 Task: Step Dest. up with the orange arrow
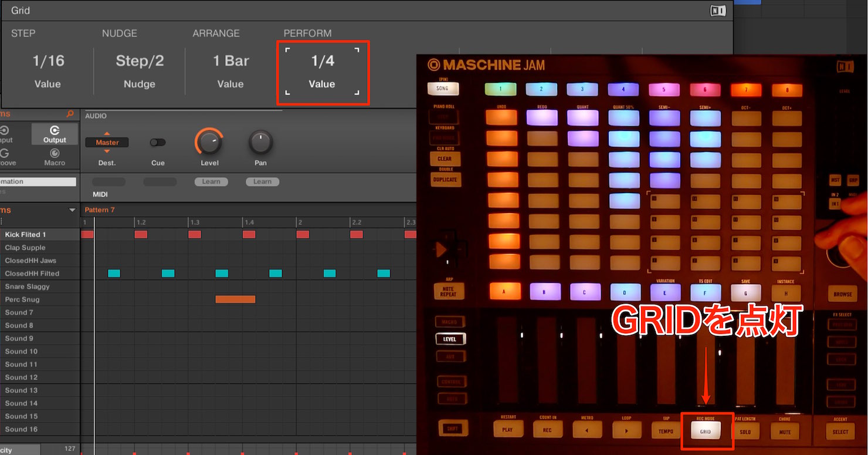107,134
